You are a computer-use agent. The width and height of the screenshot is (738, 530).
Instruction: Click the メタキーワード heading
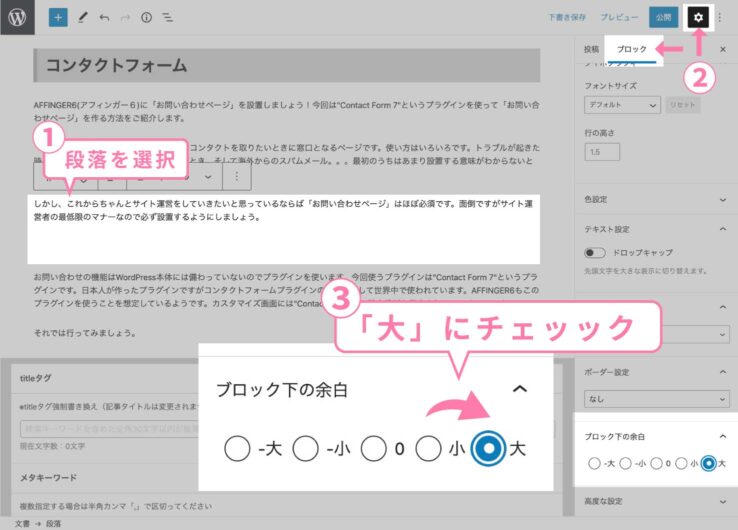click(48, 477)
